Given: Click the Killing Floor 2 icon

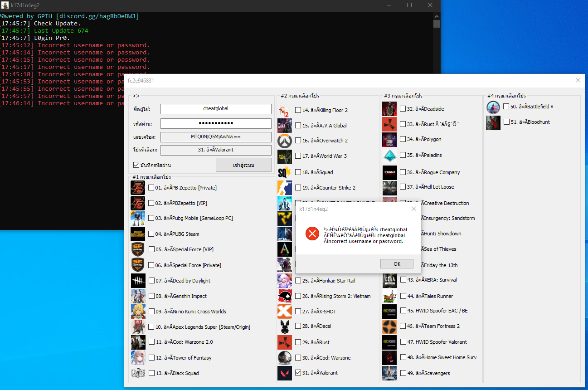Looking at the screenshot, I should click(x=285, y=110).
